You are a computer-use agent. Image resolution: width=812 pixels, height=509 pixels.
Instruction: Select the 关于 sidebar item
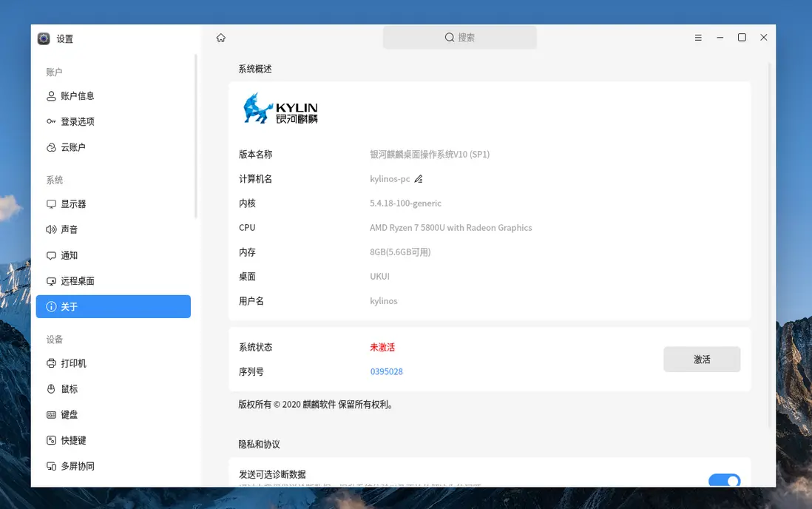(113, 306)
